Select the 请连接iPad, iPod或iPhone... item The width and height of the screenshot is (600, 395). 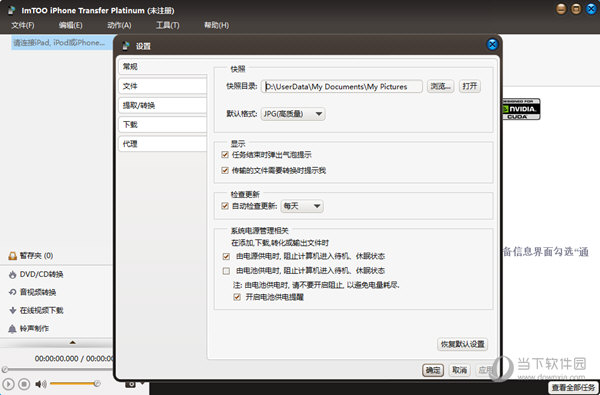[x=62, y=42]
